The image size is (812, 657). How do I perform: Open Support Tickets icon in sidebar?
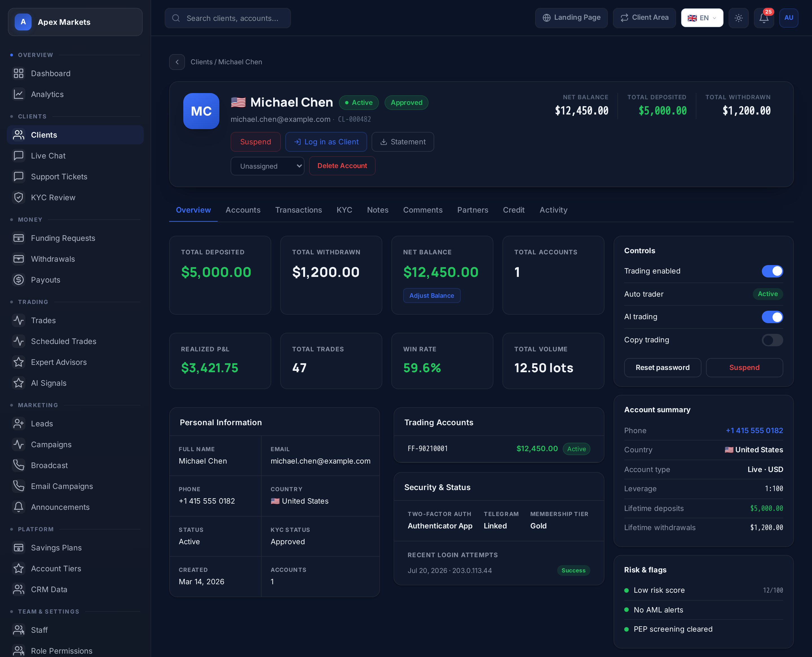tap(19, 176)
